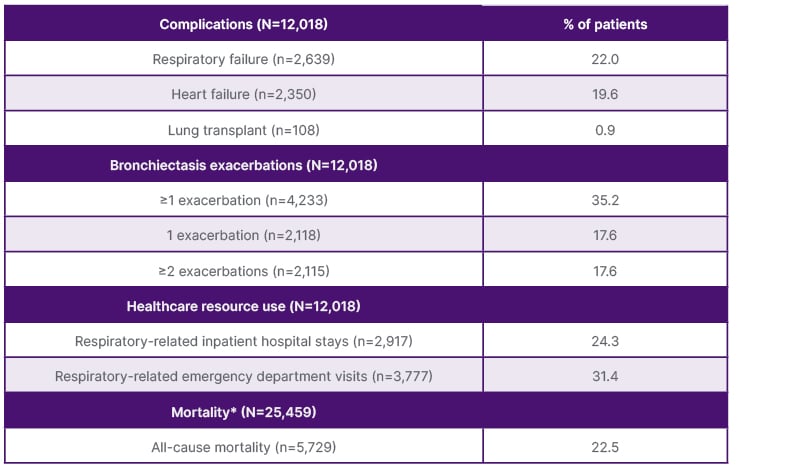Click the Mortality* (N=25,459) section header
Image resolution: width=808 pixels, height=471 pixels.
point(243,412)
